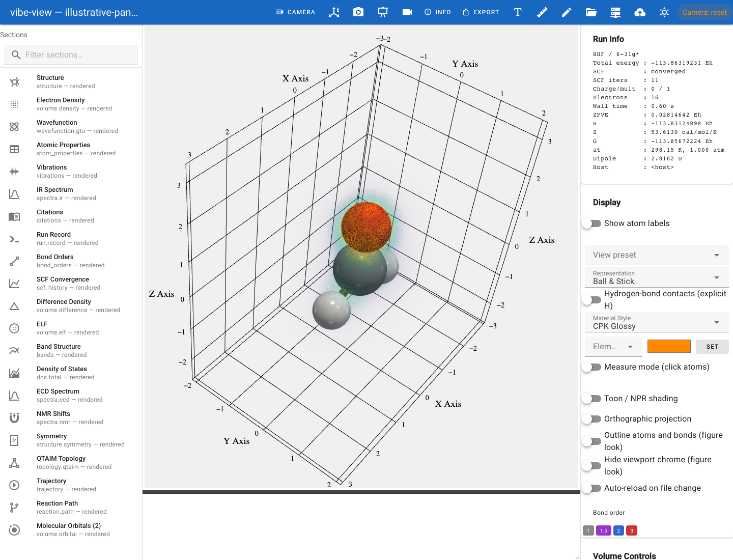Toggle Hide viewport chrome switch

pyautogui.click(x=592, y=466)
